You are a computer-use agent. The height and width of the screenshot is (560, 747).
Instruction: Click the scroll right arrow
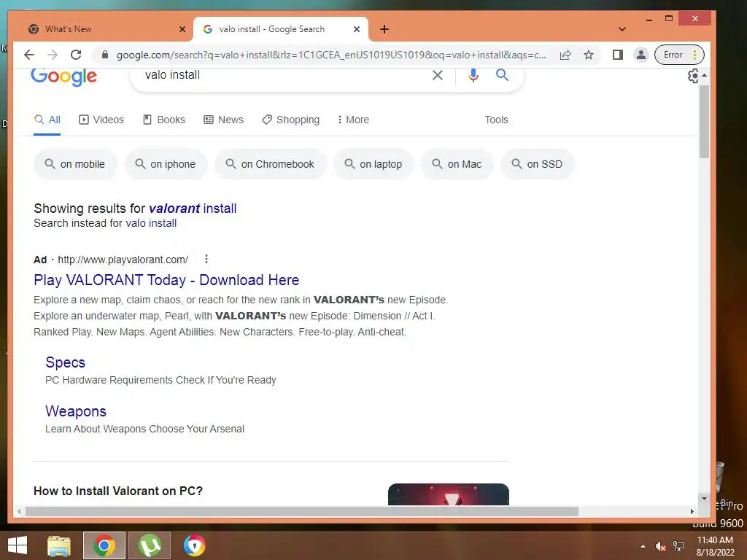[692, 511]
